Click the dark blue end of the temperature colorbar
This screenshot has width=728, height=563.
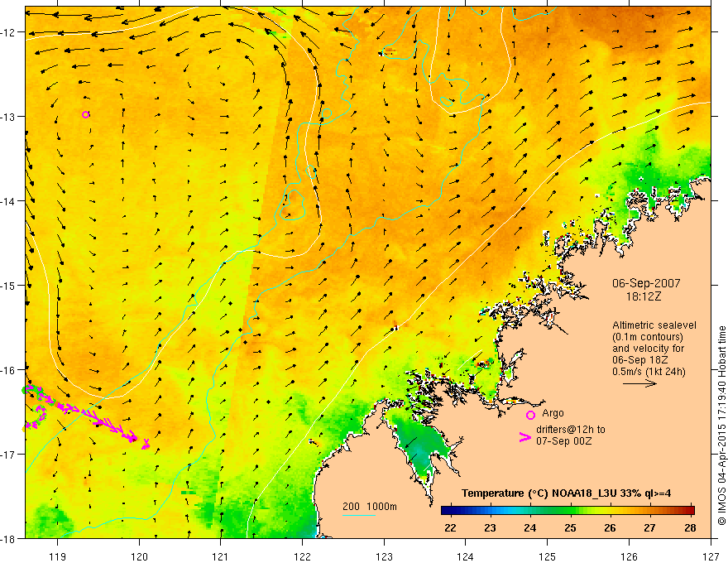click(x=448, y=510)
